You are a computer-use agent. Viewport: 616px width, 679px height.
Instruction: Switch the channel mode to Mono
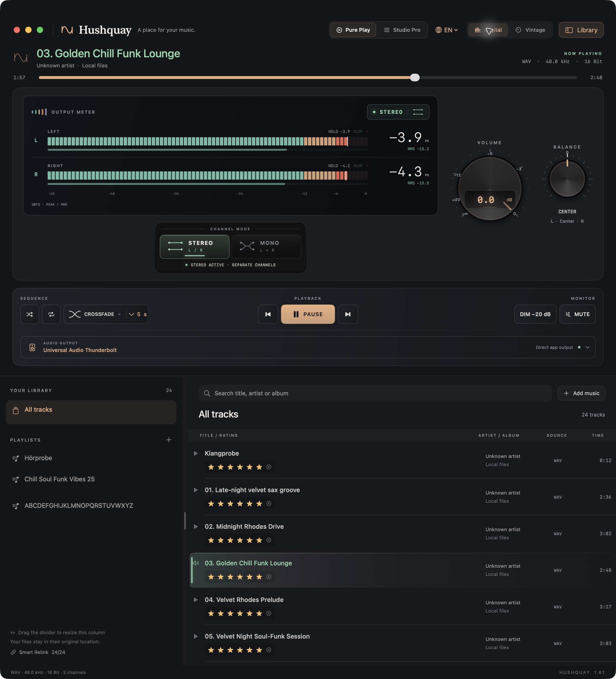[x=266, y=247]
